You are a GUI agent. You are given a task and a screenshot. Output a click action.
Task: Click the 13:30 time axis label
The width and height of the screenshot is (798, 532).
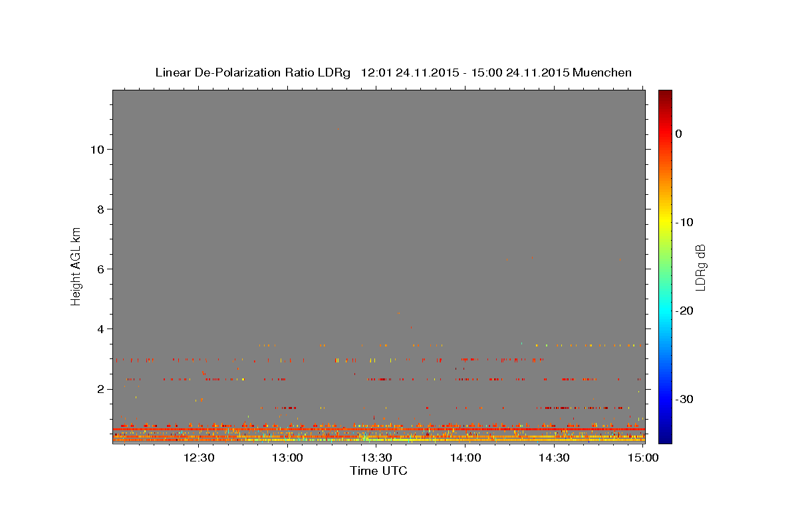point(376,458)
